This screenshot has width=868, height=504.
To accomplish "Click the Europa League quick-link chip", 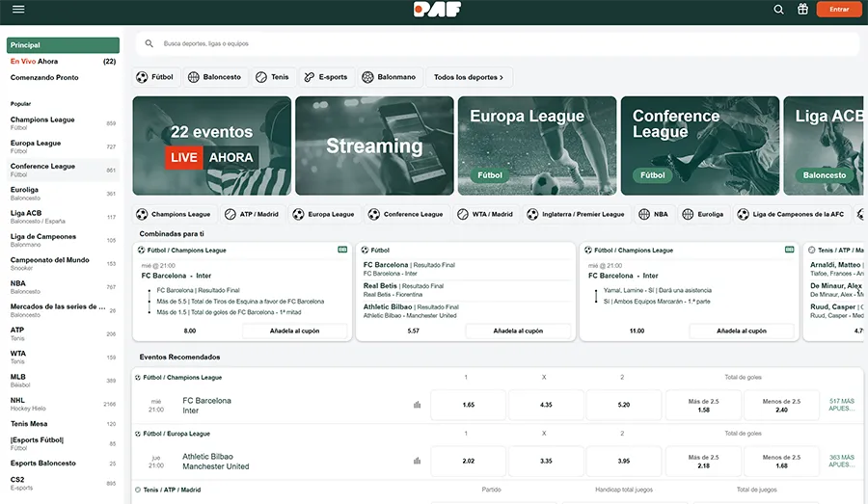I will point(324,214).
